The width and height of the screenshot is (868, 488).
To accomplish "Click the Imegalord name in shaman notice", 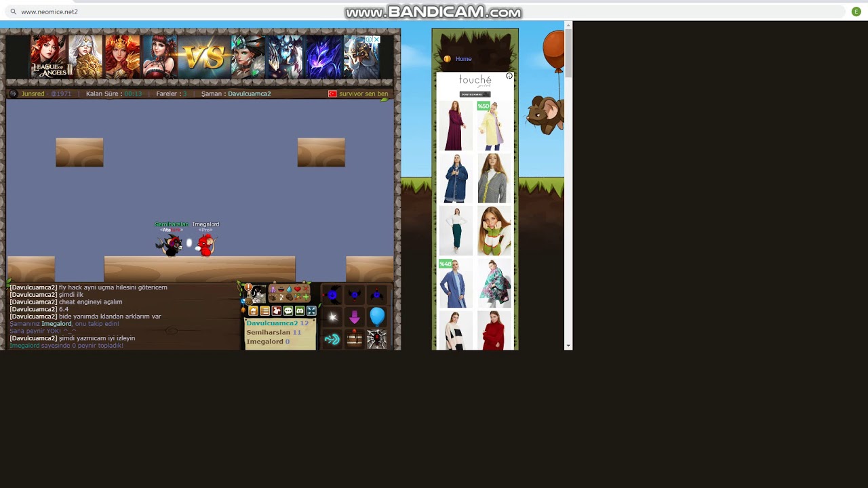I will click(x=56, y=324).
